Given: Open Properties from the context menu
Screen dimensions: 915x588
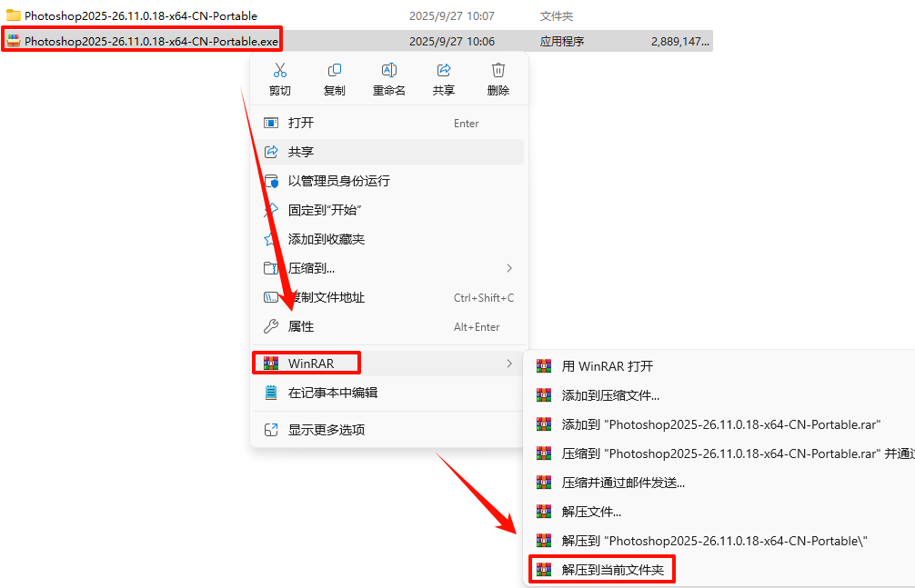Looking at the screenshot, I should tap(389, 326).
